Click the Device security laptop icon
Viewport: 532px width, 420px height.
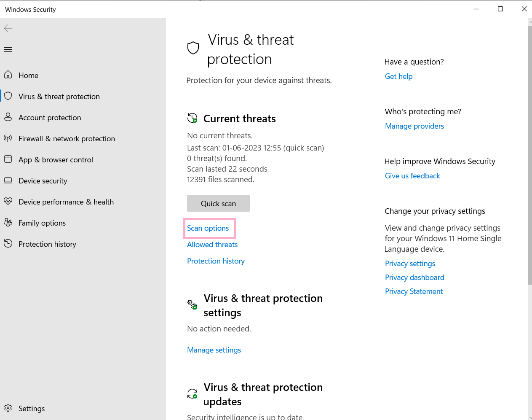[x=8, y=180]
